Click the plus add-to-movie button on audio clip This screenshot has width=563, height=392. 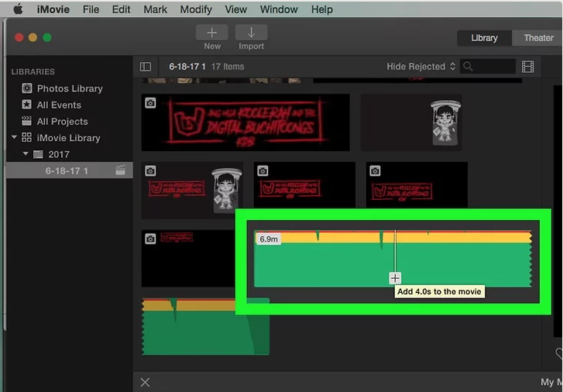click(395, 278)
